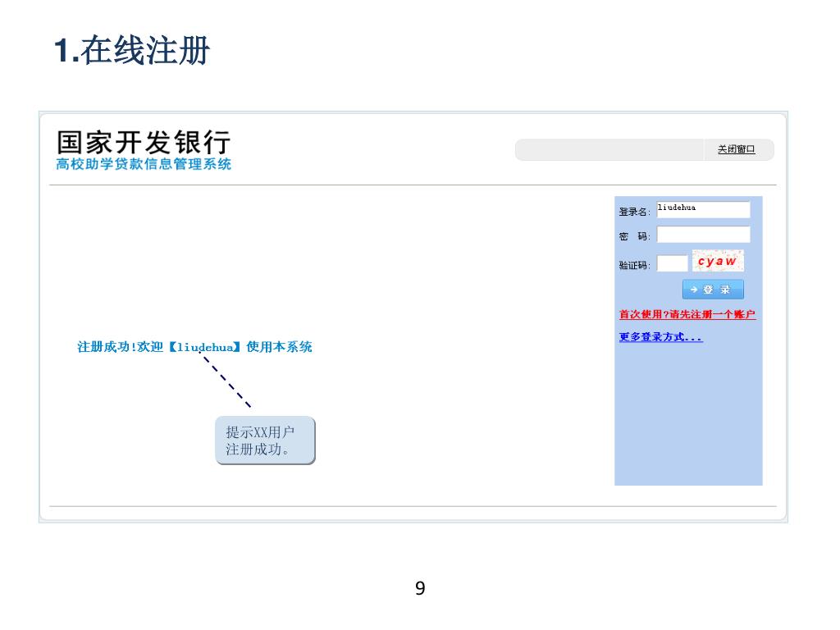
Task: Click the 国家开发银行 title
Action: pos(144,143)
